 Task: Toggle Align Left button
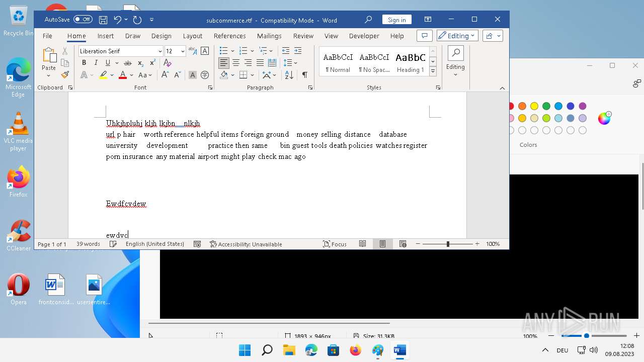224,63
